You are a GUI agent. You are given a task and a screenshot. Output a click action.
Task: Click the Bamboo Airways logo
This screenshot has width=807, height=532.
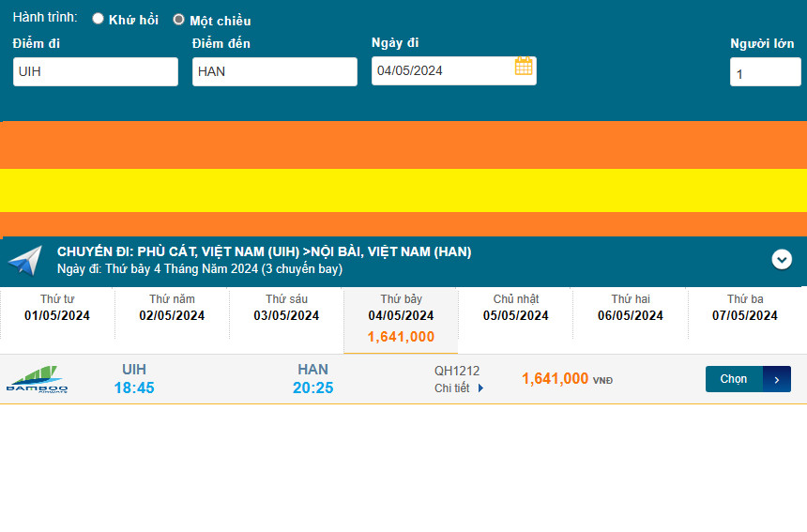(x=37, y=379)
